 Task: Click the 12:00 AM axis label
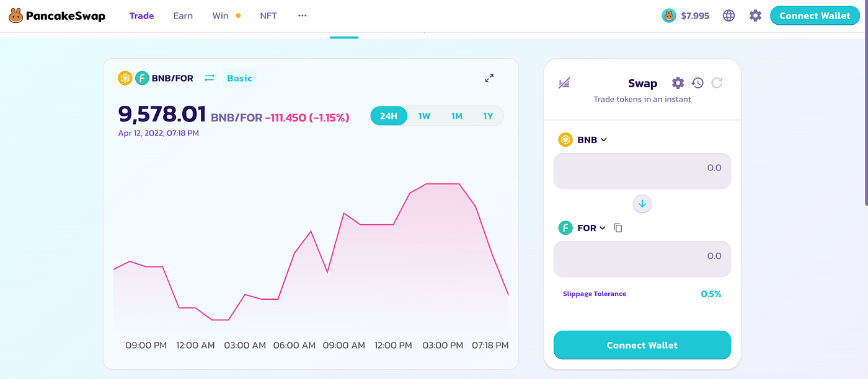(x=195, y=346)
